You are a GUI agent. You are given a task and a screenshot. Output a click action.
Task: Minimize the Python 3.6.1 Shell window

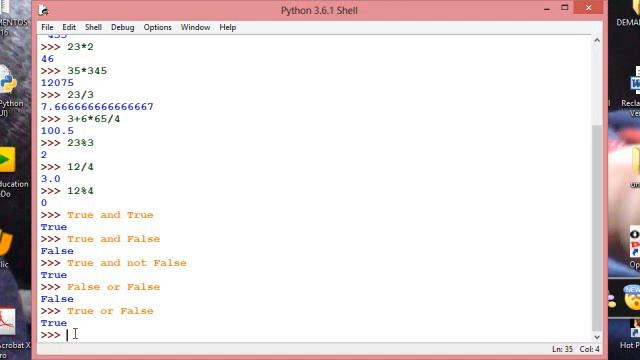tap(547, 9)
